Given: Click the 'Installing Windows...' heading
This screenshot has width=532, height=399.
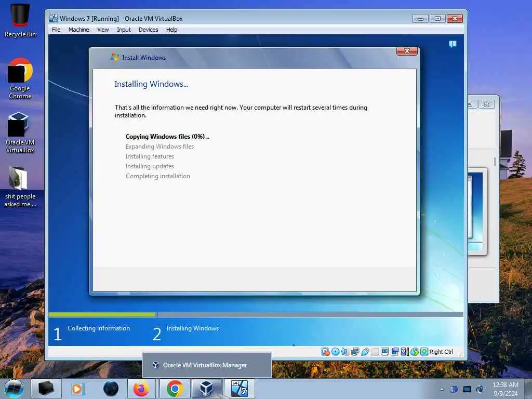Looking at the screenshot, I should (x=151, y=84).
